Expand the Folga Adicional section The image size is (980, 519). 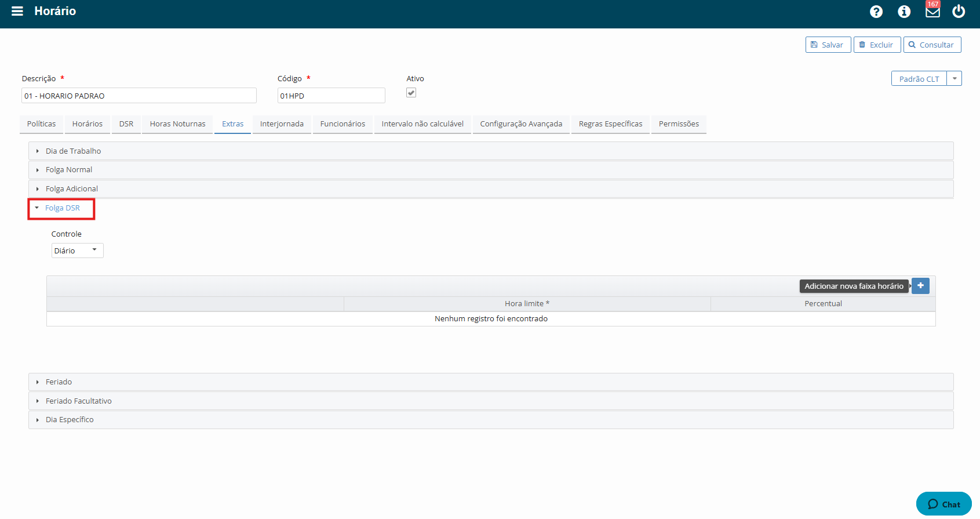[x=491, y=189]
